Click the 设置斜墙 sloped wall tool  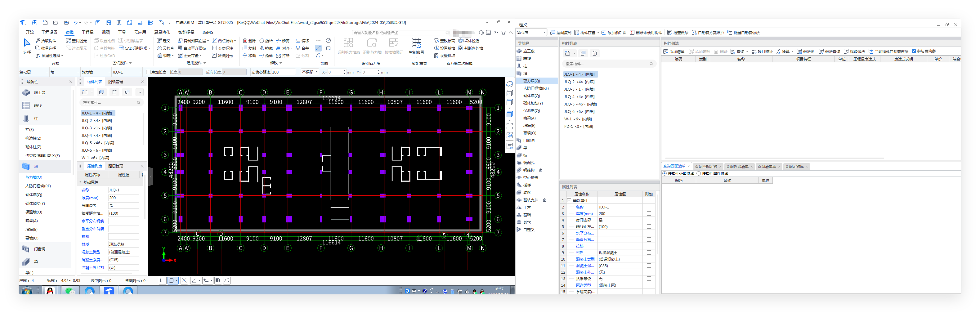[x=444, y=48]
